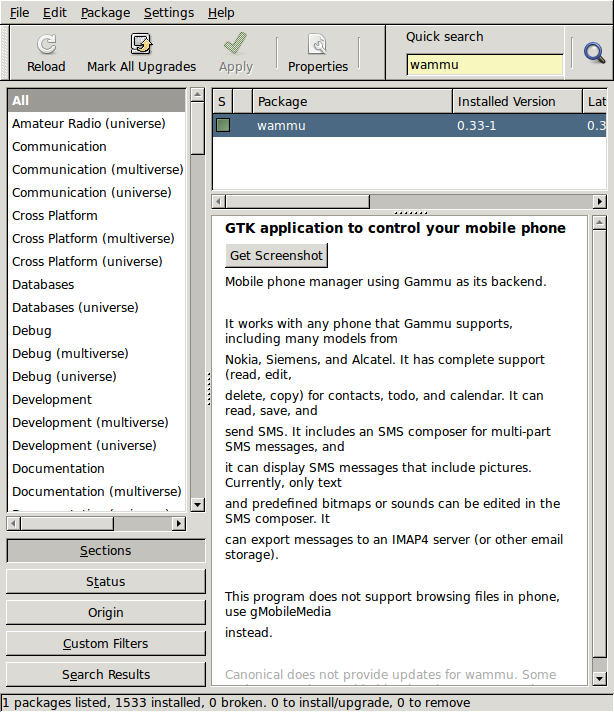The image size is (614, 712).
Task: Click the Get Screenshot button
Action: pyautogui.click(x=277, y=256)
